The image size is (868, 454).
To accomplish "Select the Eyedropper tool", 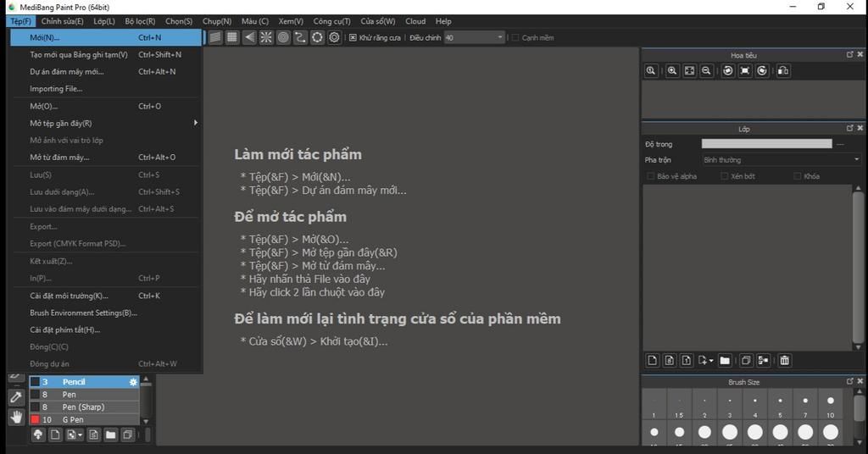I will 16,397.
